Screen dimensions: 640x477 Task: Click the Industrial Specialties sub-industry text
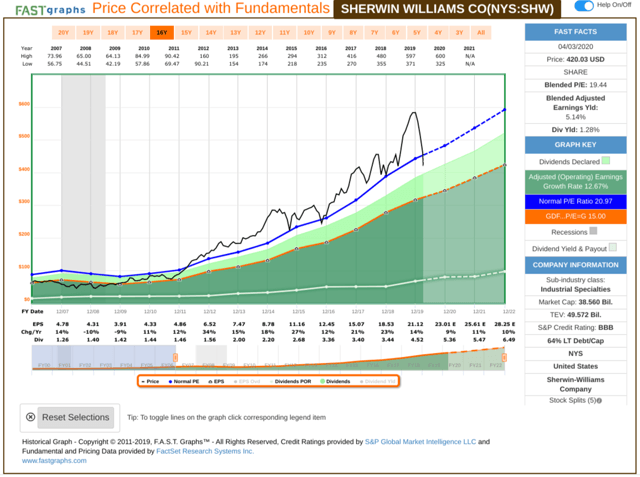576,289
